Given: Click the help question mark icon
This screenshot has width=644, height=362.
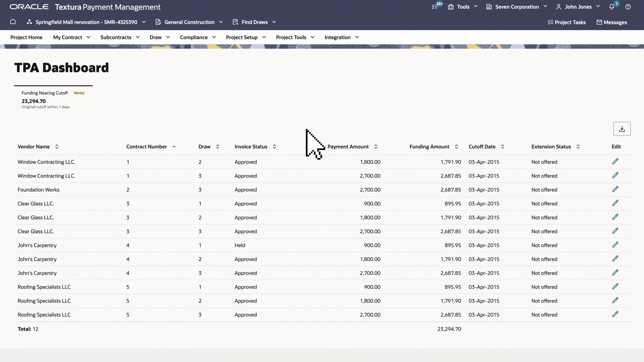Looking at the screenshot, I should click(628, 7).
